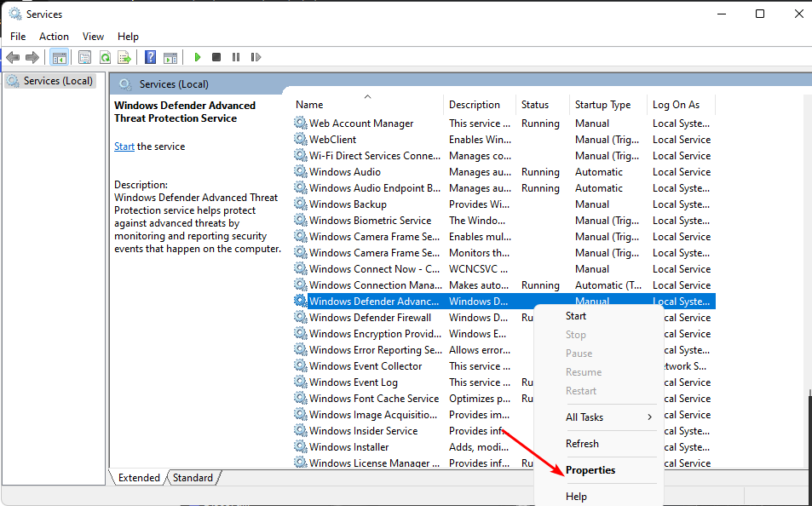Click the Restart Service toolbar icon

(x=256, y=57)
